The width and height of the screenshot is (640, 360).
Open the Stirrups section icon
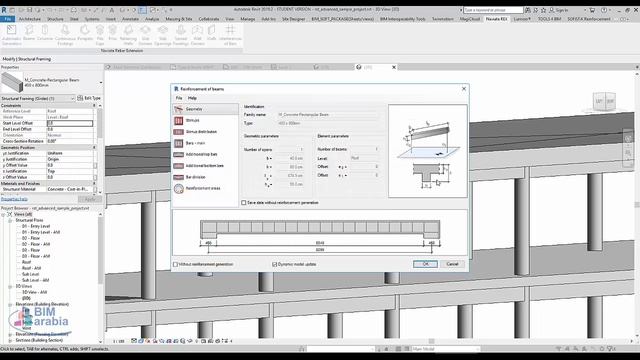click(178, 120)
